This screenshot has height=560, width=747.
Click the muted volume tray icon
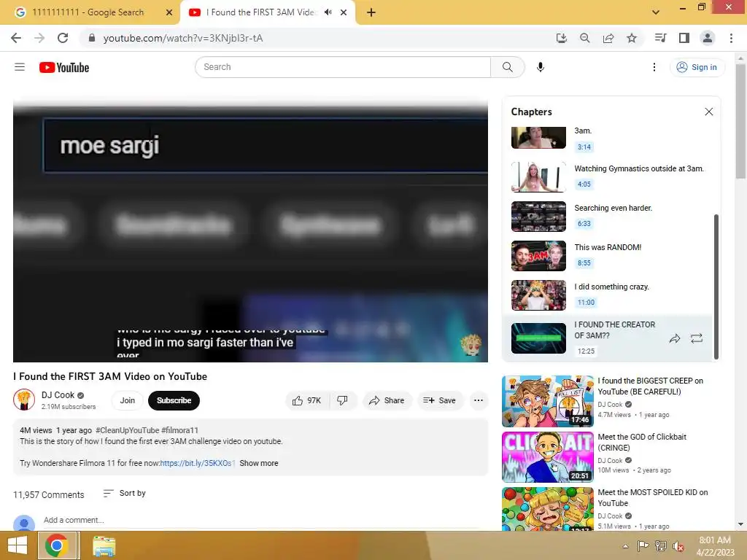[x=678, y=546]
